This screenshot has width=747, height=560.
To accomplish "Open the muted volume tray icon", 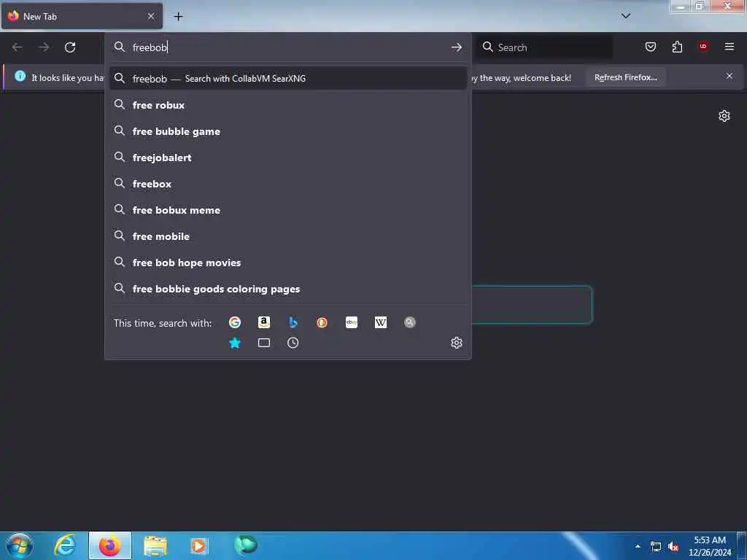I will pos(673,547).
